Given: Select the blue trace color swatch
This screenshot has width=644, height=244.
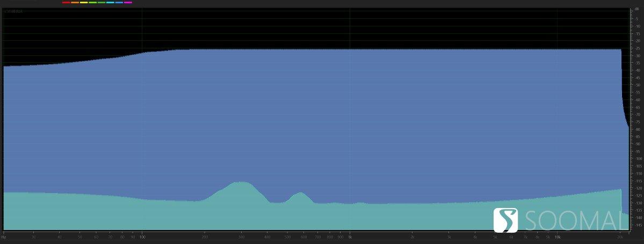Looking at the screenshot, I should pyautogui.click(x=119, y=3).
